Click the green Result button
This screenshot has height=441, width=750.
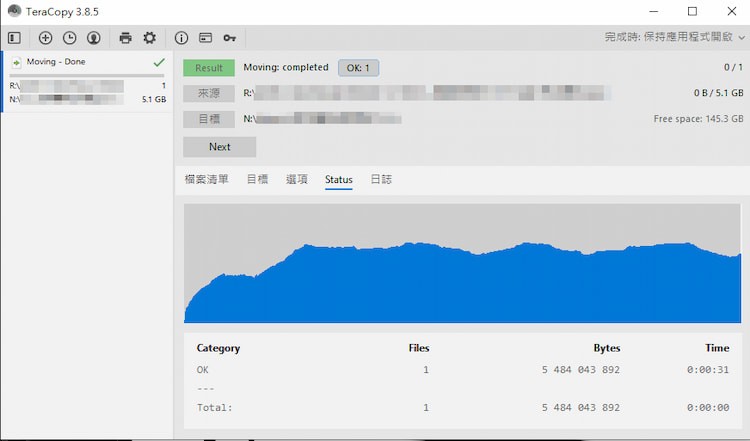pos(209,68)
